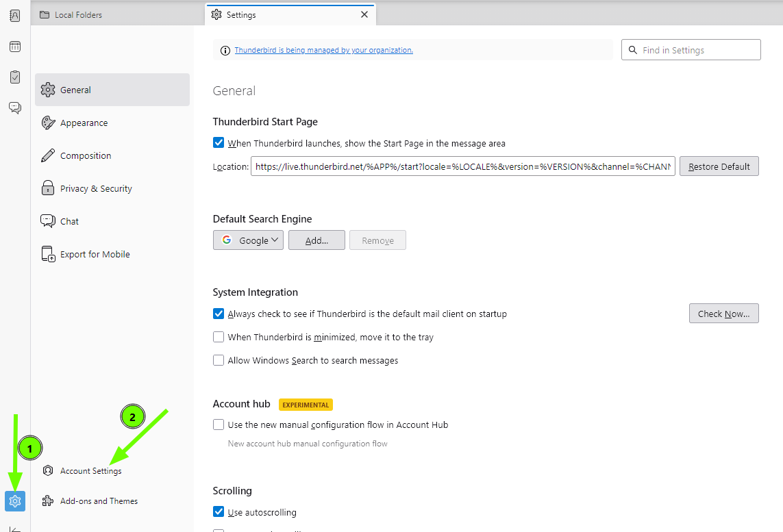Enable new manual configuration flow in Account Hub
This screenshot has height=532, width=783.
pos(219,425)
